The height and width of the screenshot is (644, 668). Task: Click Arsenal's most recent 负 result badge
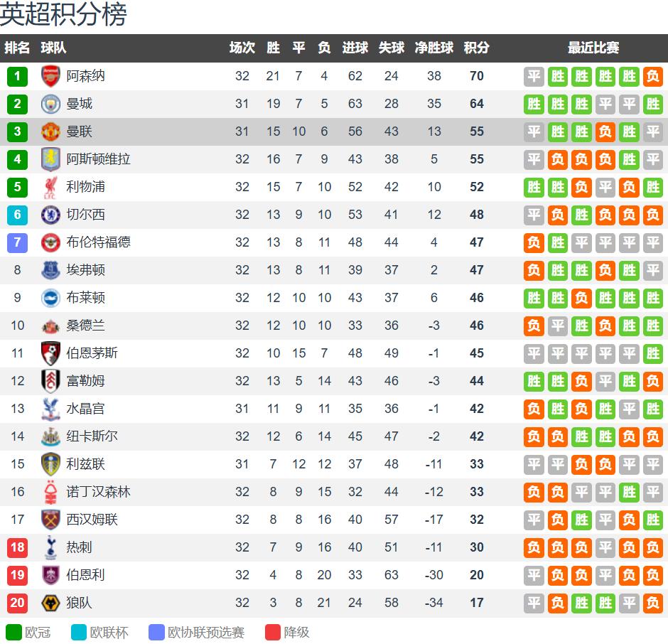[x=652, y=76]
